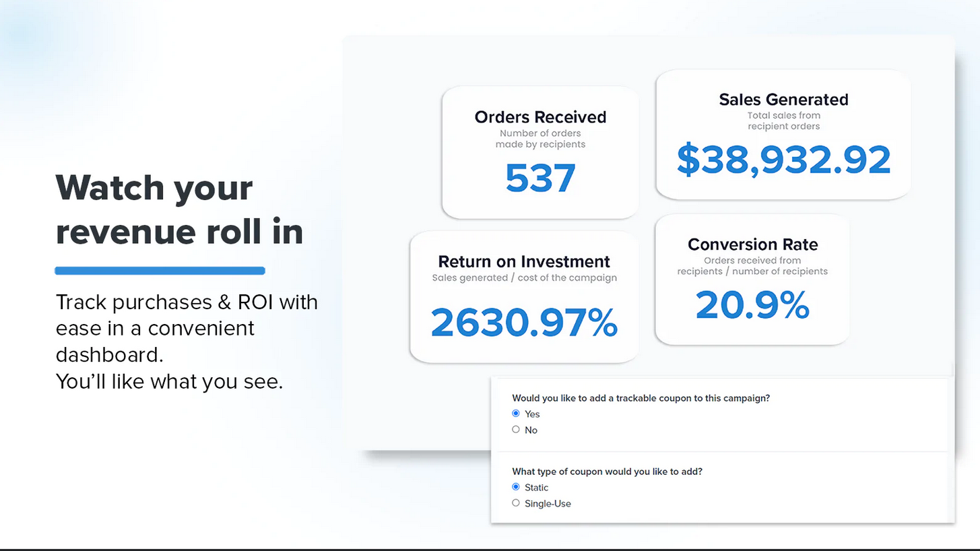
Task: Click the Orders Received card title
Action: [x=540, y=117]
